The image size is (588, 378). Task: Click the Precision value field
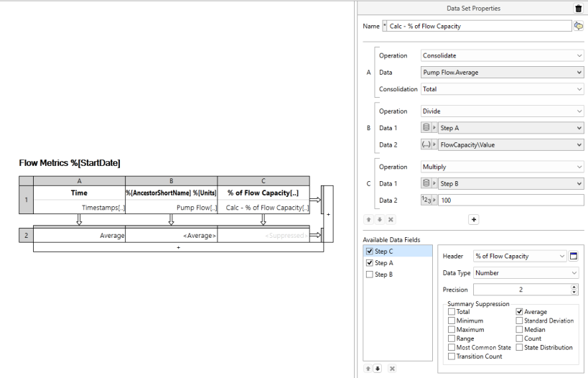click(x=522, y=290)
